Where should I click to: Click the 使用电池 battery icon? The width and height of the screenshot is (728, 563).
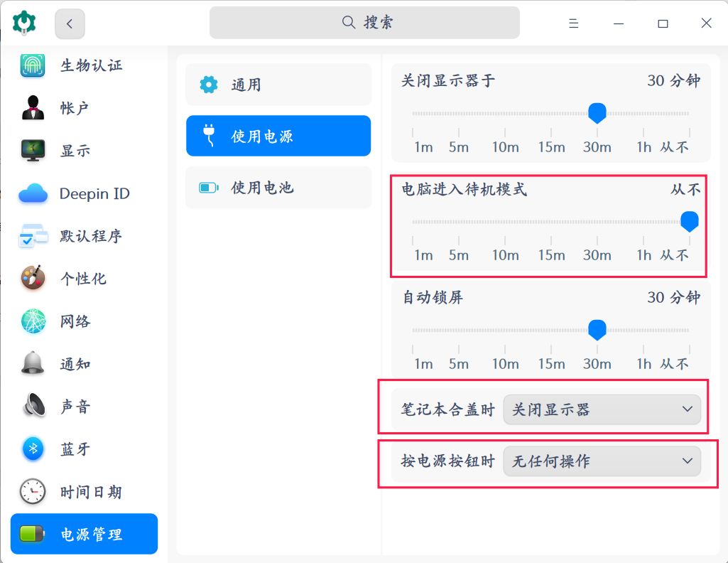coord(209,188)
